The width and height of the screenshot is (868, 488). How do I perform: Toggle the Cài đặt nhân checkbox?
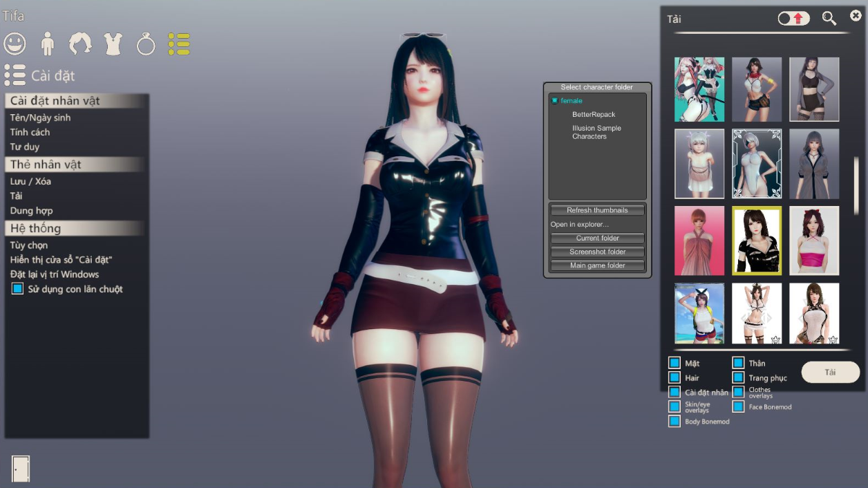click(674, 392)
